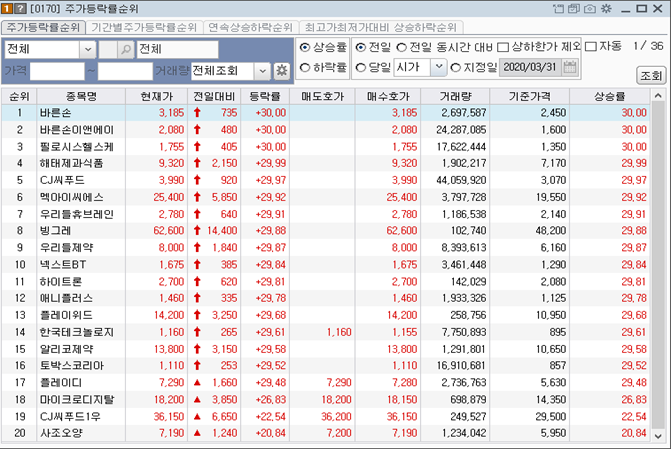
Task: Sort by 기준가격 column header
Action: [529, 96]
